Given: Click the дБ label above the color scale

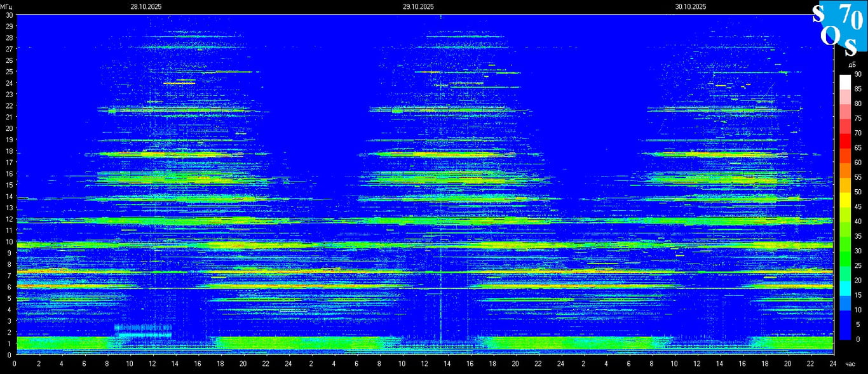Looking at the screenshot, I should [851, 65].
